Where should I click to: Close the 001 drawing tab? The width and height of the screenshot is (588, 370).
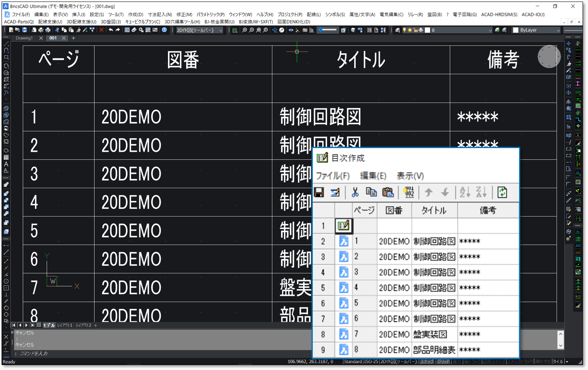point(63,38)
